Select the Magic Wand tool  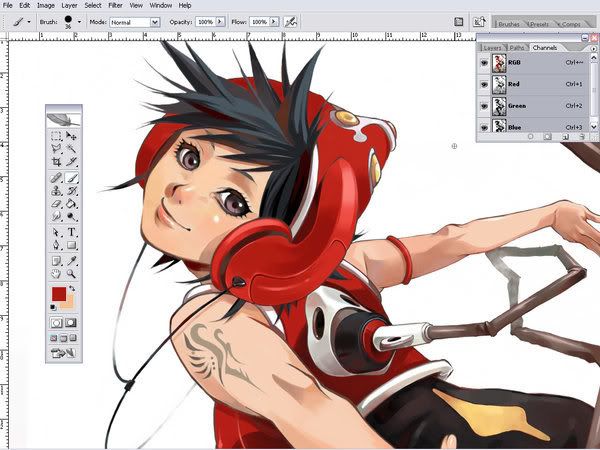[71, 149]
